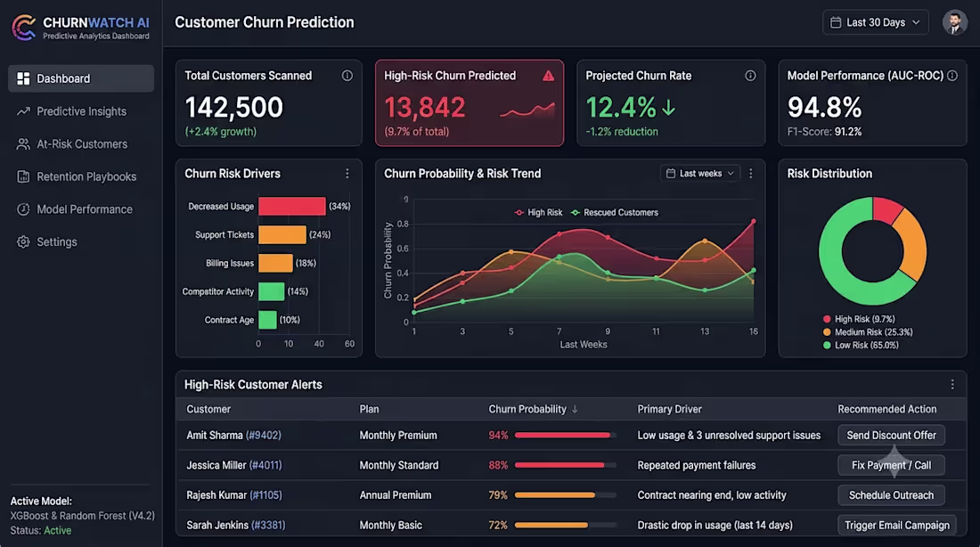Viewport: 980px width, 547px height.
Task: Open customer ID #9402 link
Action: (263, 435)
